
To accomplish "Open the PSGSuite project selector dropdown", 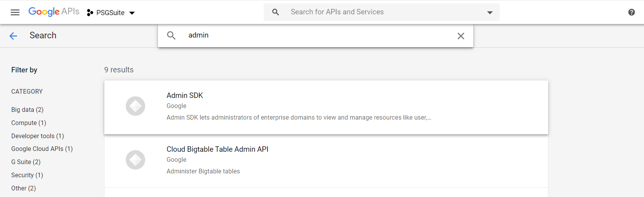I will [111, 13].
